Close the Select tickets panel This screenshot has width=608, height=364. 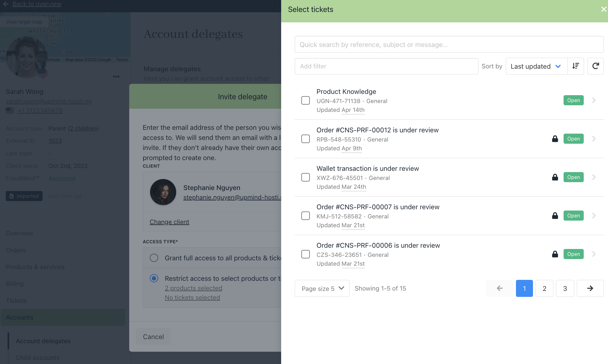(x=603, y=9)
